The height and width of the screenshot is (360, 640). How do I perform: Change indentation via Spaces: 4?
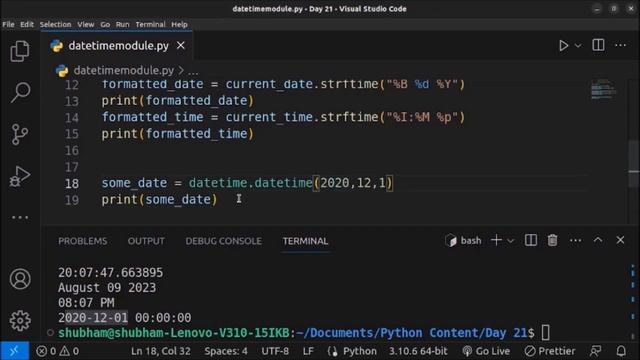(226, 351)
